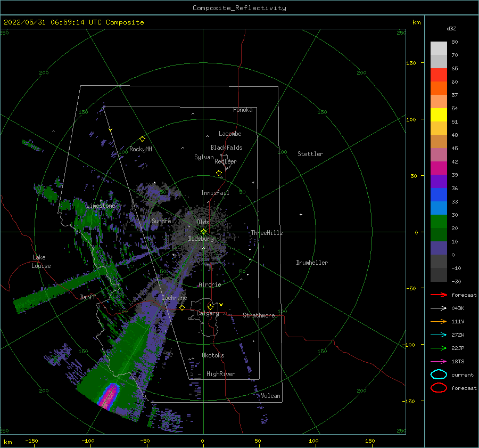
Task: Select the bright green 30 dBZ swatch
Action: point(439,221)
